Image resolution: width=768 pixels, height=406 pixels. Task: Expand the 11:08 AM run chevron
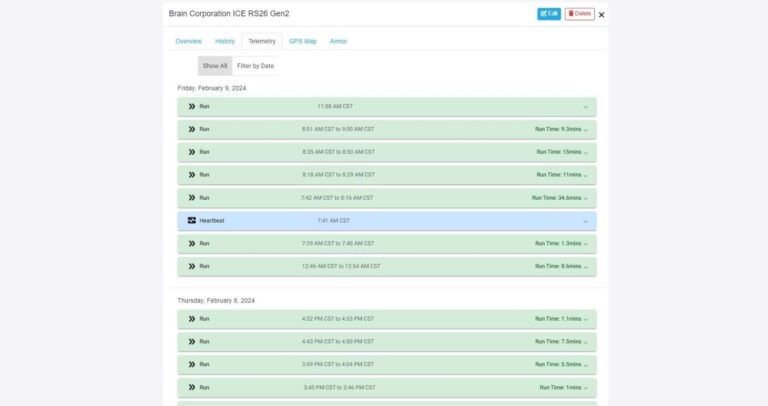coord(585,107)
